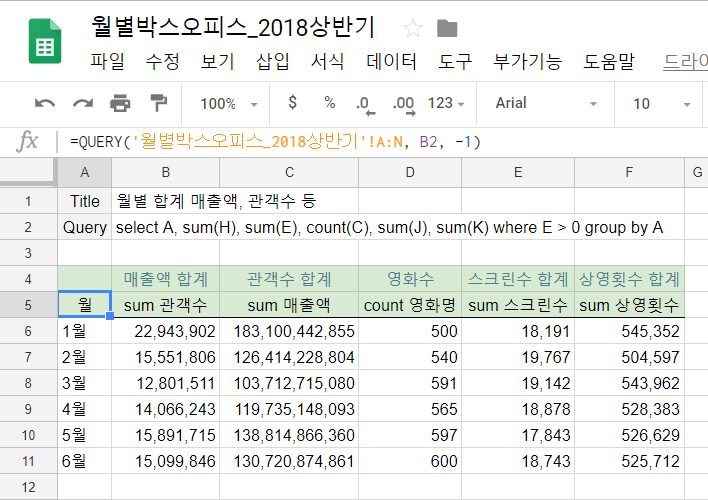Increase decimal places button
Screen dimensions: 708x500
click(x=403, y=103)
